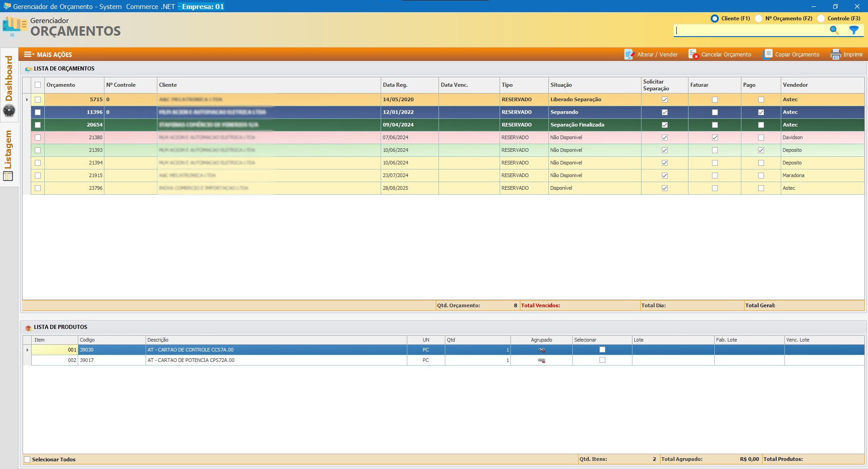
Task: Sort by the Vendedor column header
Action: [795, 85]
